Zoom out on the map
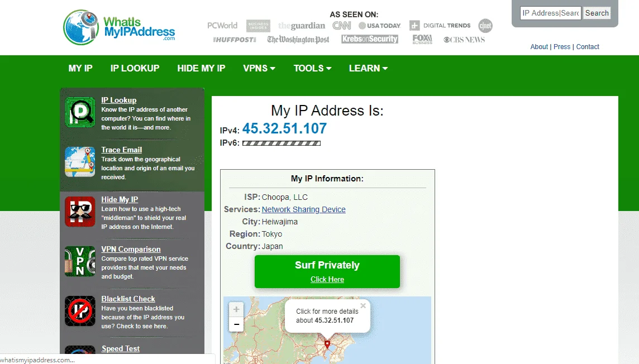Image resolution: width=639 pixels, height=364 pixels. [236, 324]
